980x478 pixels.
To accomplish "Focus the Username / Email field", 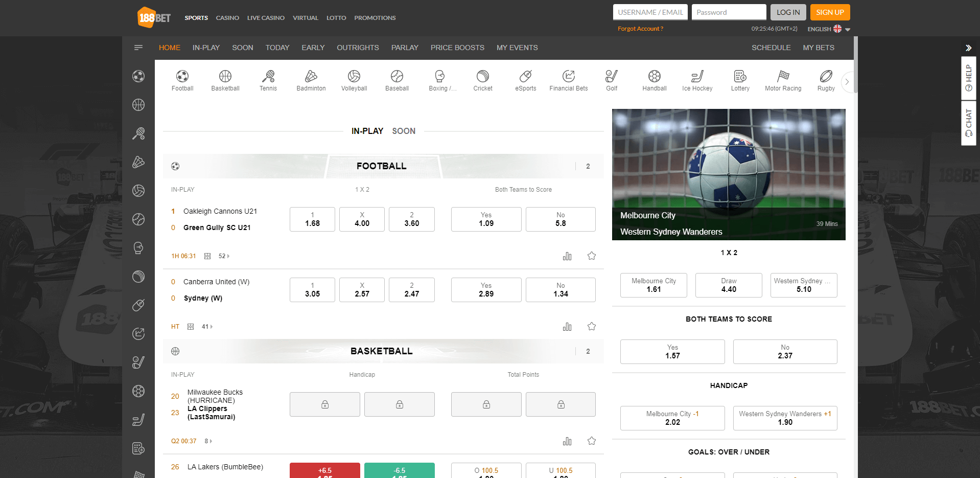I will [x=650, y=12].
